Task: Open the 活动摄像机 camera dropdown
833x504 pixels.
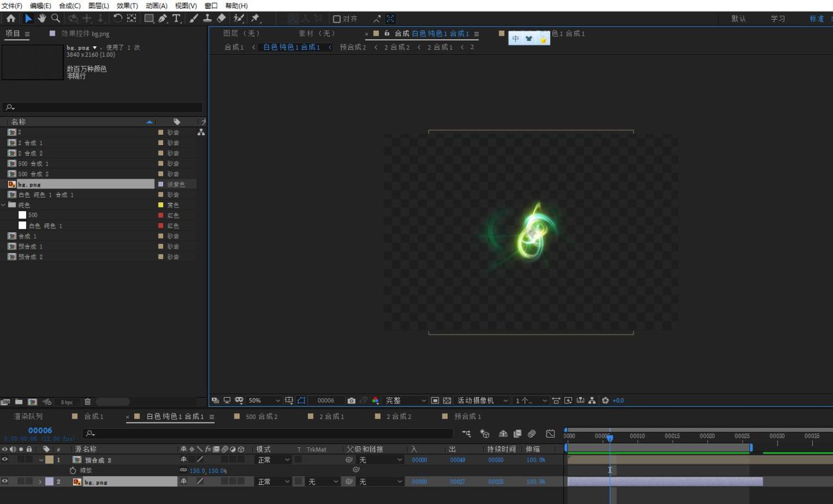Action: click(x=482, y=401)
